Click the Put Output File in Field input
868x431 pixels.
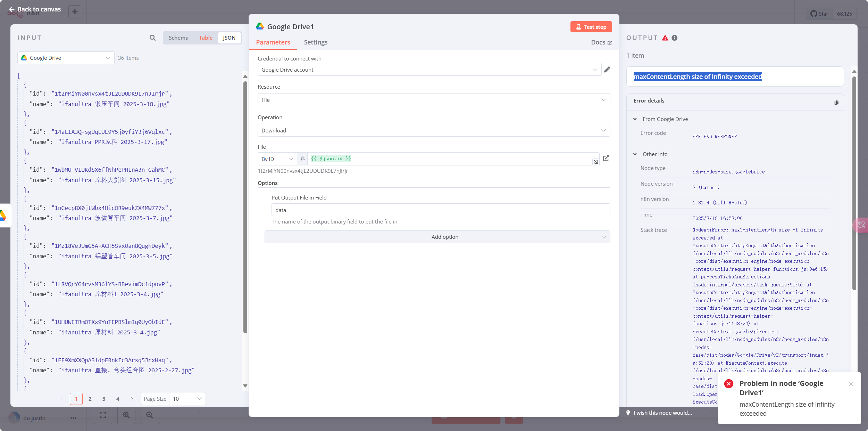[x=440, y=210]
